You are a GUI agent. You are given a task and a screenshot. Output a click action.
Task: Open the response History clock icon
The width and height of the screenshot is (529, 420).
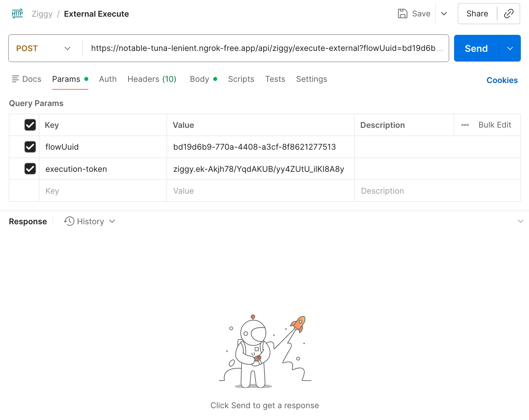pyautogui.click(x=69, y=221)
